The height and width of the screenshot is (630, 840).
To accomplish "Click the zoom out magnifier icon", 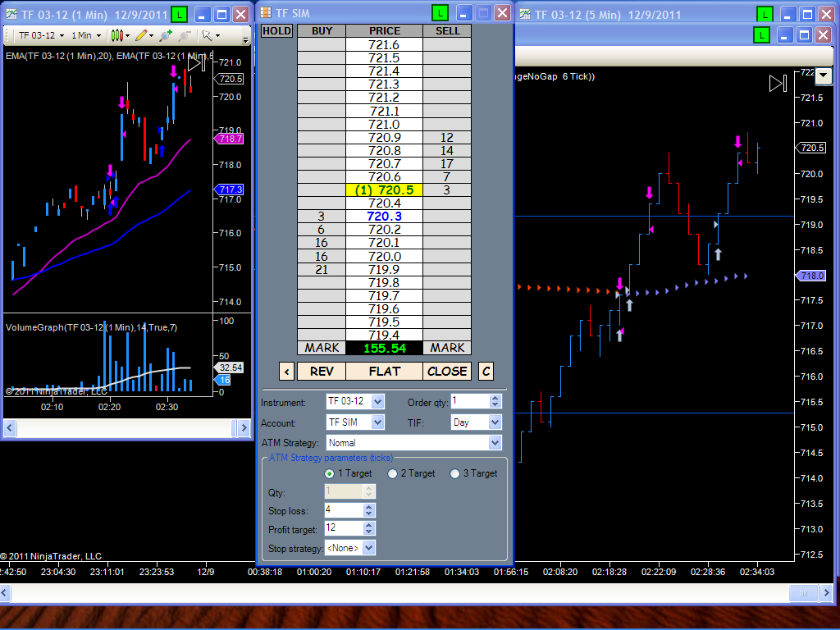I will tap(185, 35).
